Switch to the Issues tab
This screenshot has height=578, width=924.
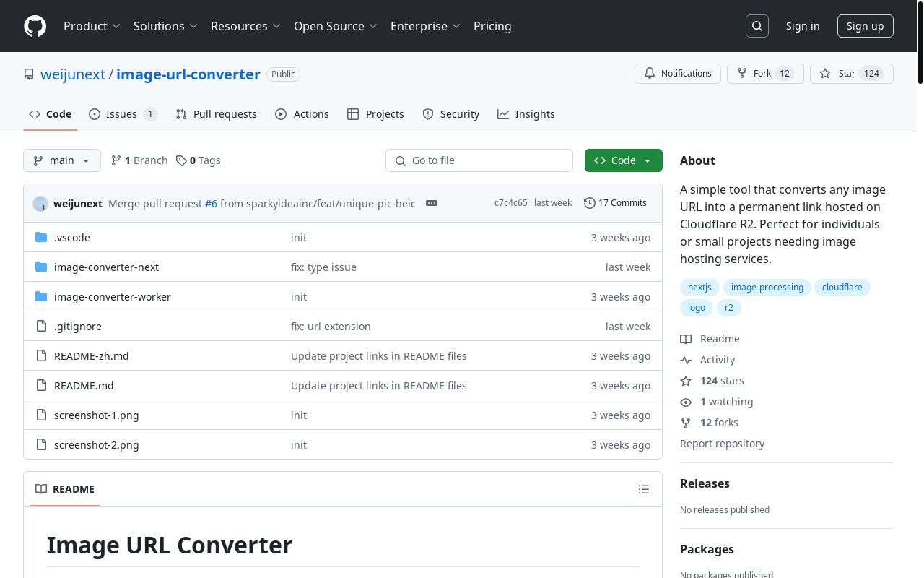pos(122,114)
